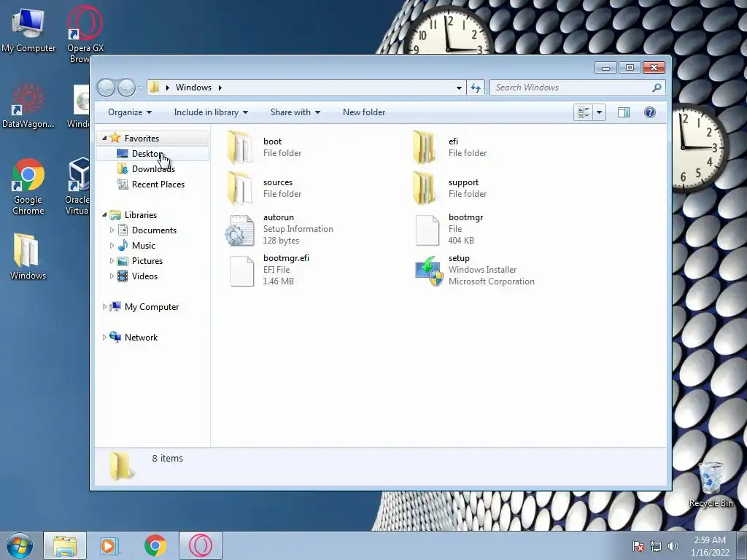The height and width of the screenshot is (560, 747).
Task: Open the address bar history dropdown
Action: [x=459, y=87]
